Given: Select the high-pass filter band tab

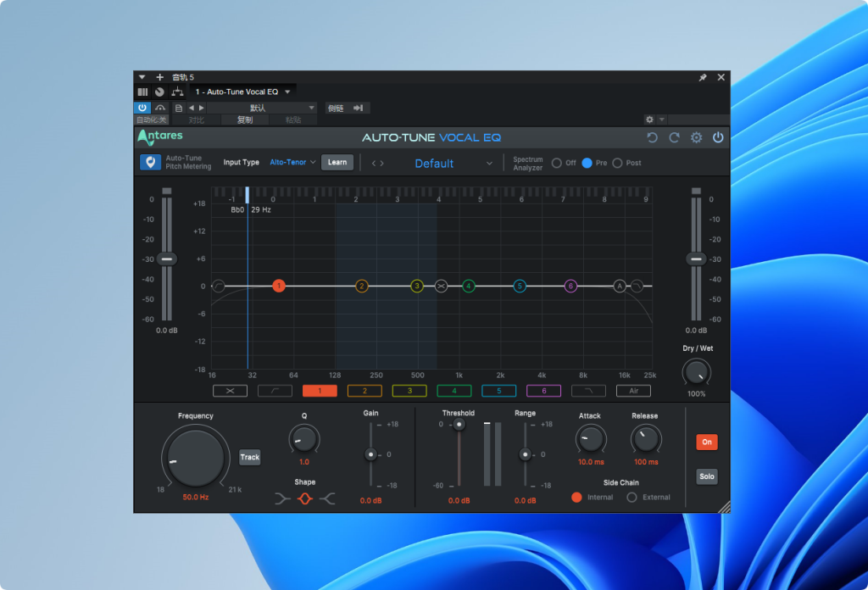Looking at the screenshot, I should pyautogui.click(x=275, y=391).
